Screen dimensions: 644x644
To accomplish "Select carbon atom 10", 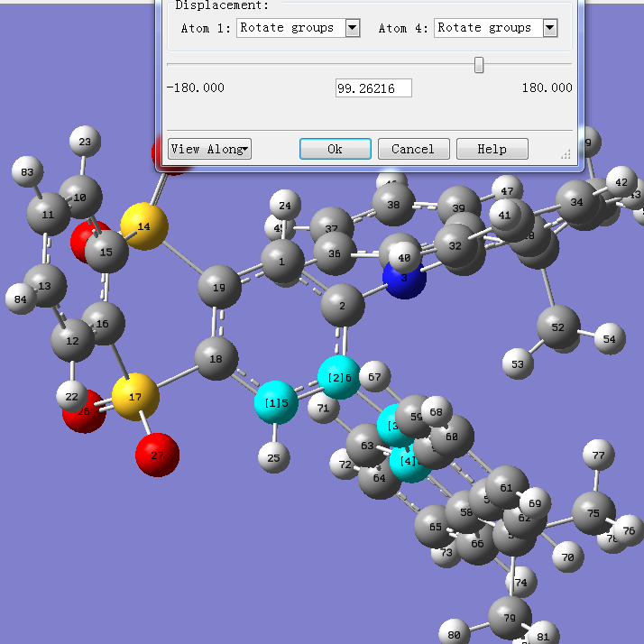I will (x=80, y=198).
